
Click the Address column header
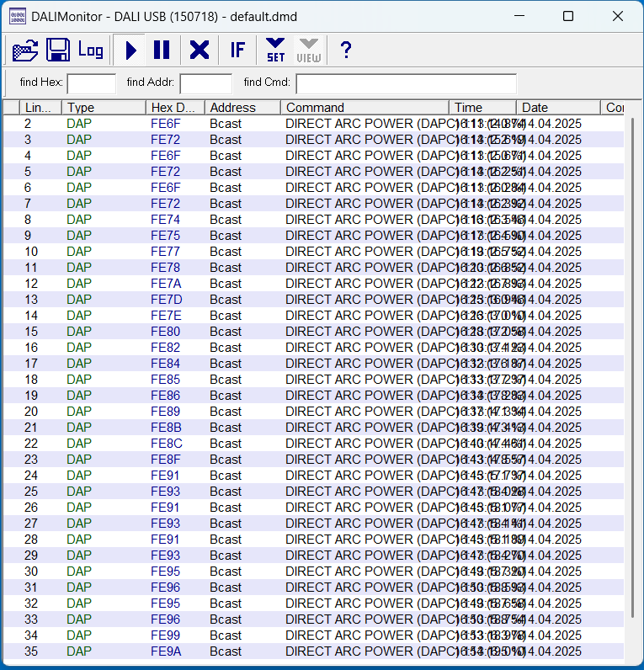243,108
